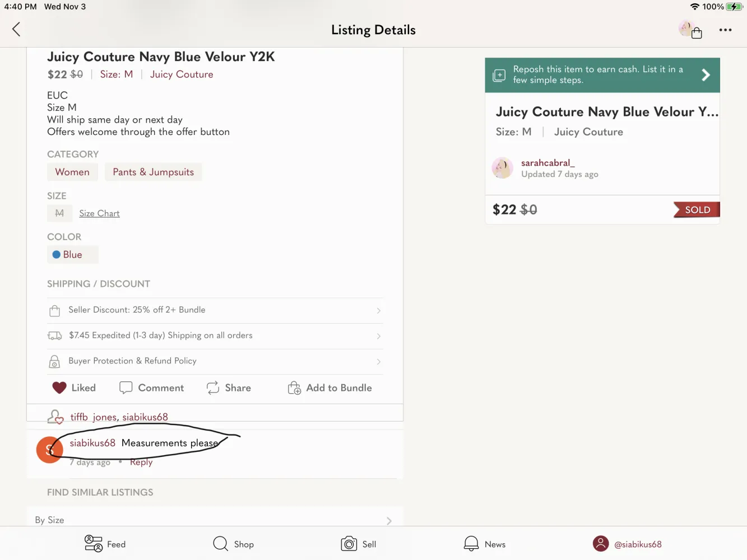Expand Seller Discount 25% off row
This screenshot has height=560, width=747.
(215, 310)
